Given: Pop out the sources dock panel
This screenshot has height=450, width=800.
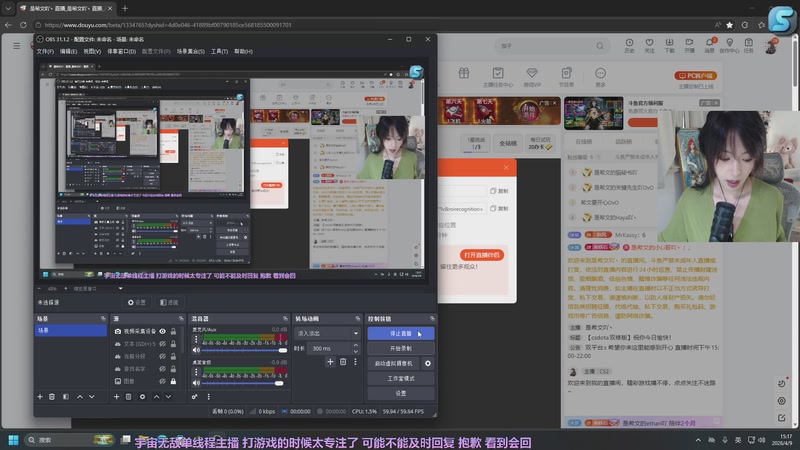Looking at the screenshot, I should coord(181,318).
